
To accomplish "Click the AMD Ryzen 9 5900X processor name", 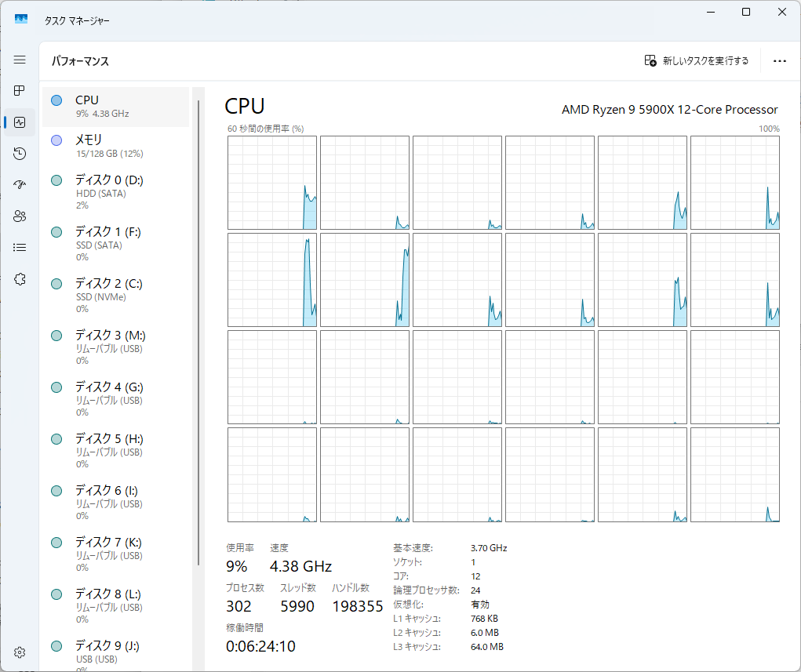I will point(670,110).
